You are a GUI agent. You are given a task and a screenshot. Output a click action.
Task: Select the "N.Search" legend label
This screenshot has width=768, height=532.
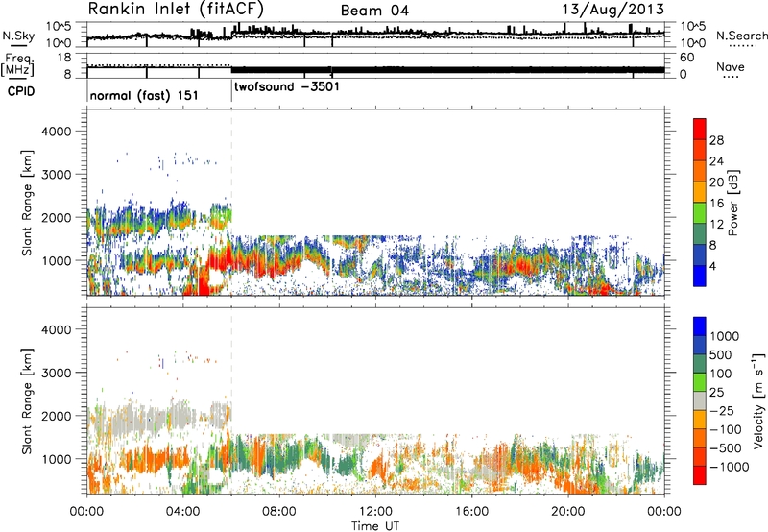(741, 36)
